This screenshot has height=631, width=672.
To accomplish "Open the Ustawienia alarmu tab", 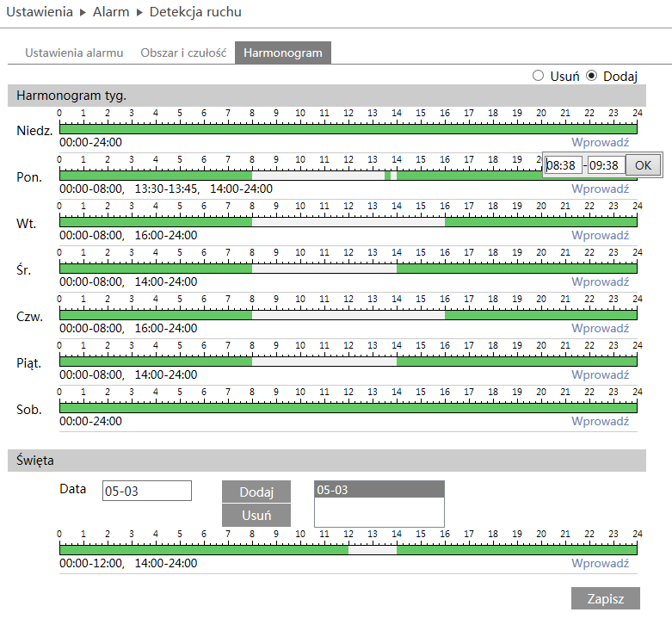I will tap(74, 53).
